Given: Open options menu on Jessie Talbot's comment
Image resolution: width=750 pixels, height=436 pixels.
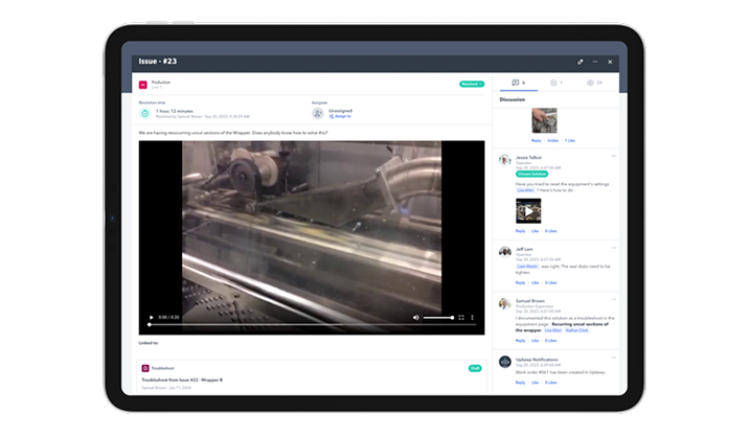Looking at the screenshot, I should 613,156.
